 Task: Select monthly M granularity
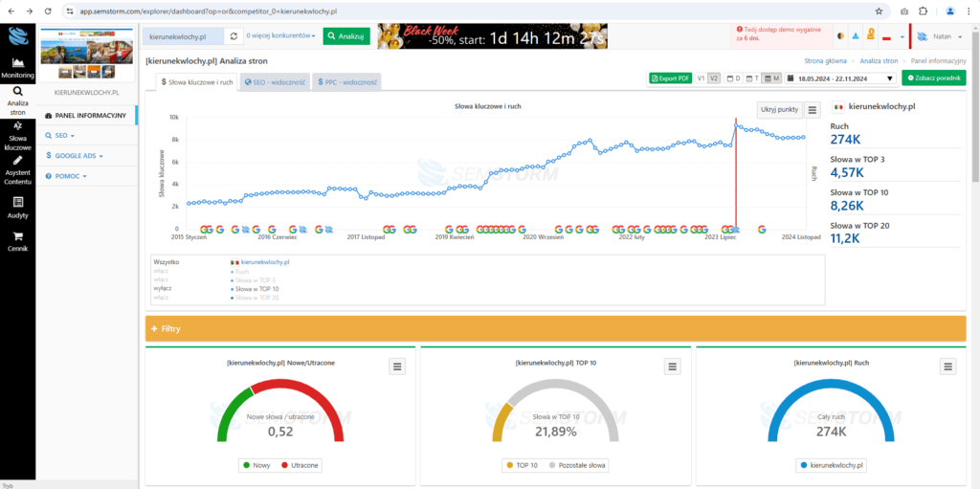771,78
